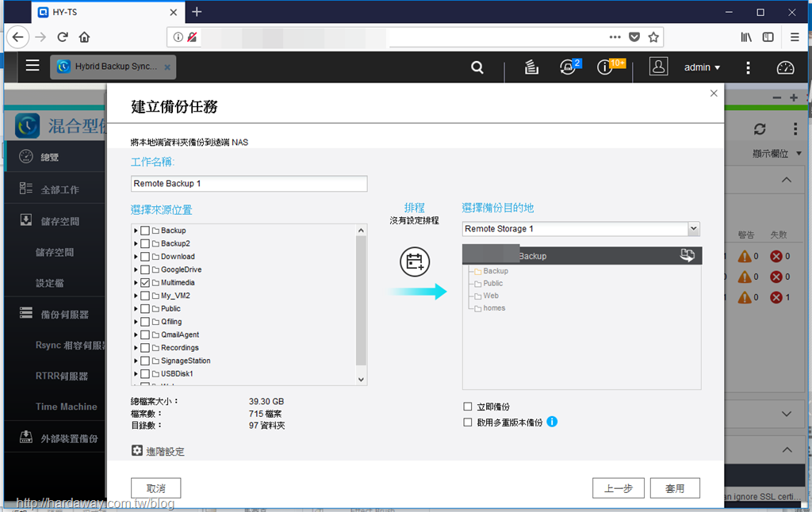Enable the 啟用多重版本備份 checkbox

468,422
